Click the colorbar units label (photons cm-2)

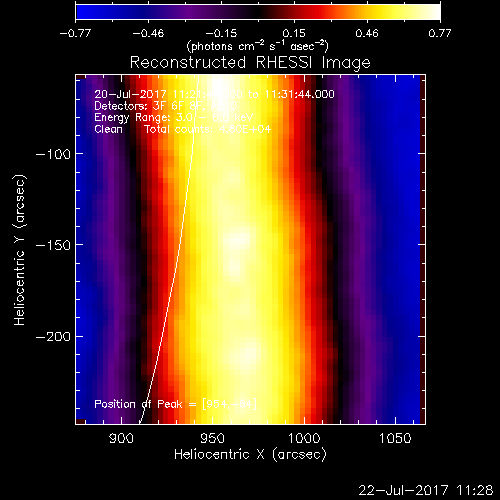(257, 46)
